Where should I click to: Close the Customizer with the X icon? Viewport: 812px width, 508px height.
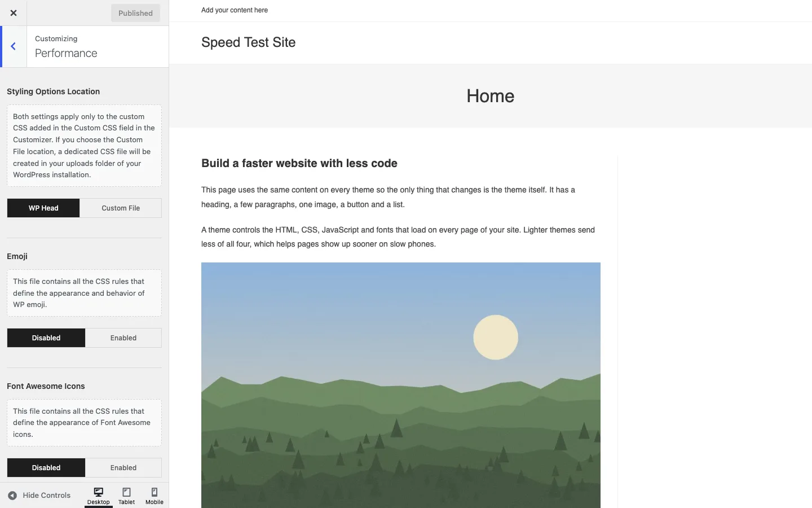[x=14, y=13]
